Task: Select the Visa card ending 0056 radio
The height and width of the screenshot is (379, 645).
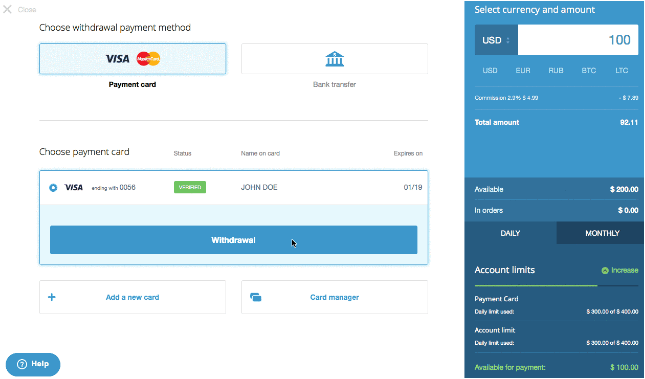Action: (x=53, y=188)
